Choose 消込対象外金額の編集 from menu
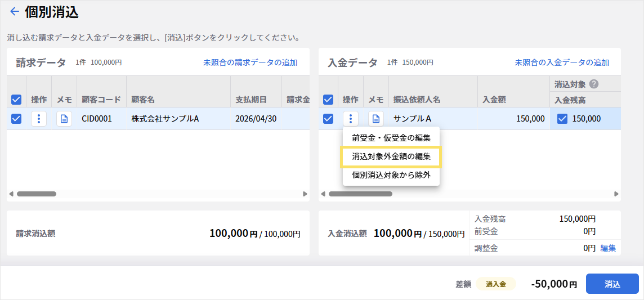 pos(391,157)
